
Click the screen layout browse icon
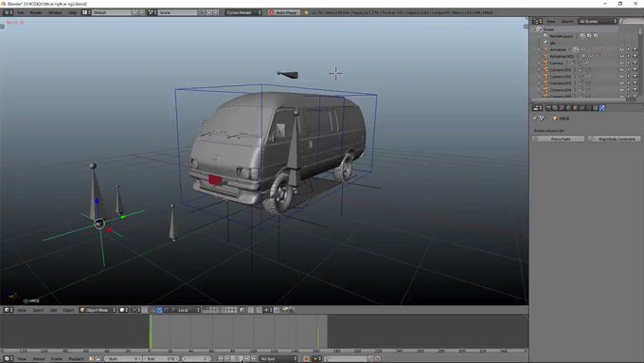86,12
